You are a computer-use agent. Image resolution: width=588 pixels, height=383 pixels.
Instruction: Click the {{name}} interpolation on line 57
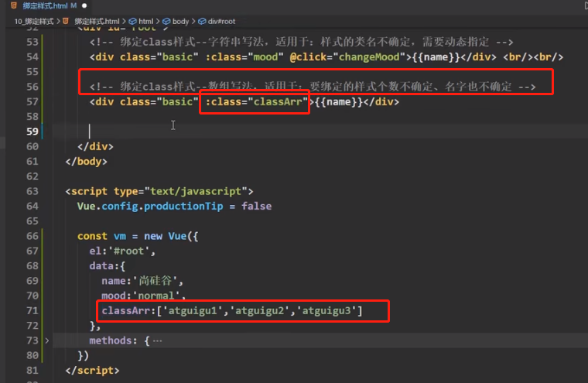339,101
